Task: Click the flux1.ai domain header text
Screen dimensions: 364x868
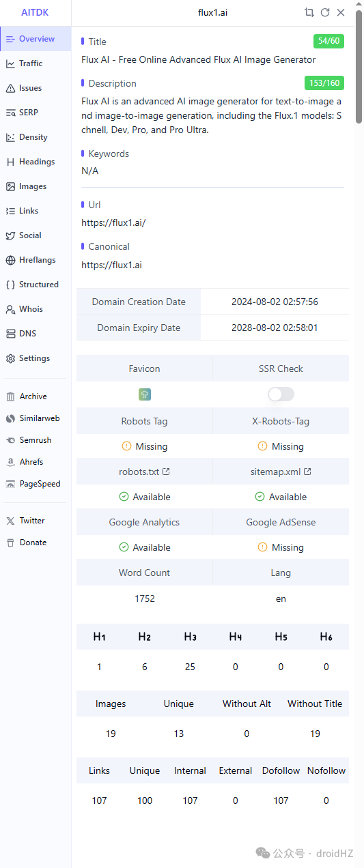Action: (x=211, y=12)
